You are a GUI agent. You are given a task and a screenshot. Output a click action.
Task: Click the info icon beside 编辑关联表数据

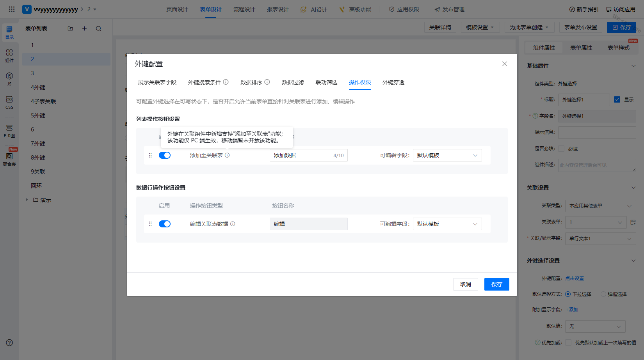tap(233, 224)
